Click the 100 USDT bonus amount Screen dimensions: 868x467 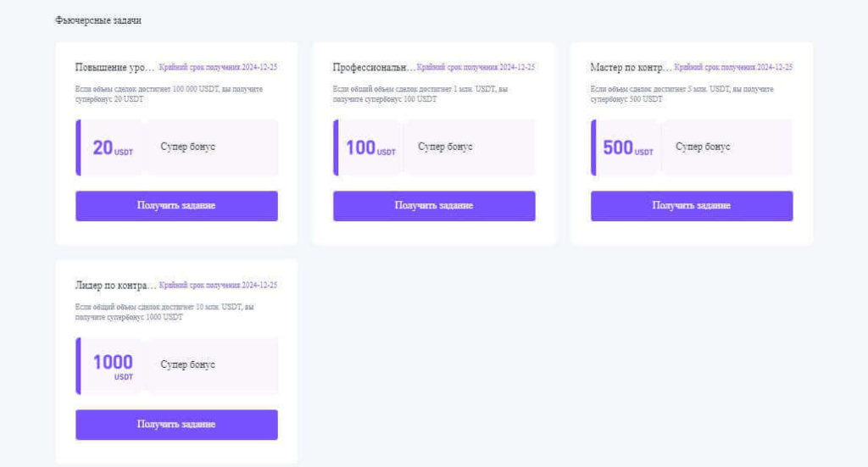pyautogui.click(x=370, y=147)
